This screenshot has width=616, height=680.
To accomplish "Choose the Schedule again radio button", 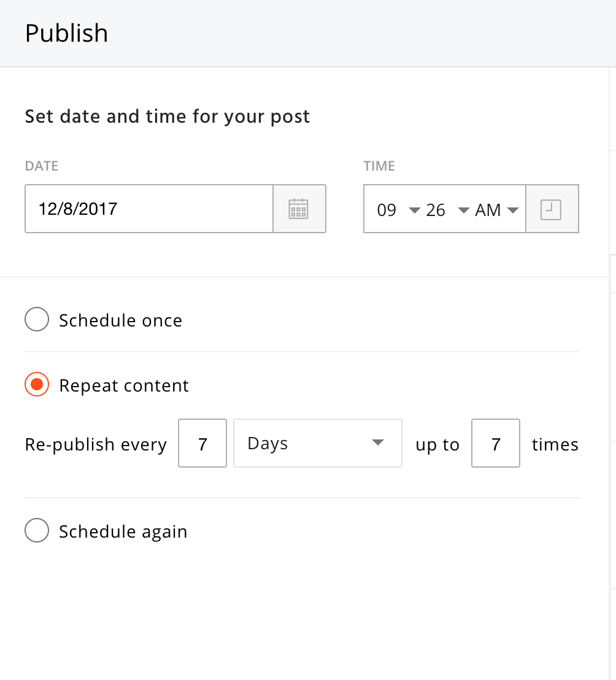I will click(37, 531).
